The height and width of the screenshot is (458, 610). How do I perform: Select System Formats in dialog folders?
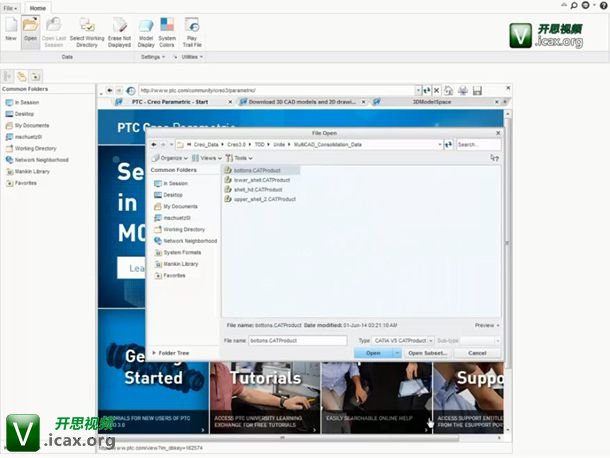[178, 253]
